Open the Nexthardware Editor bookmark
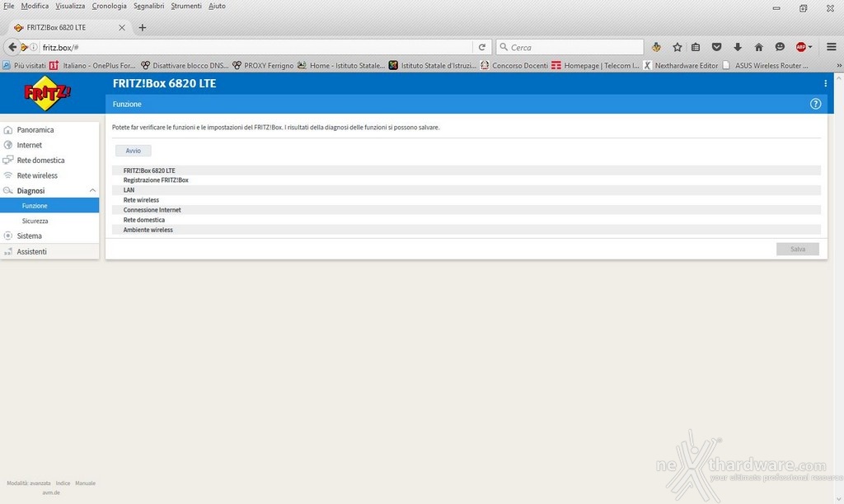 tap(681, 66)
